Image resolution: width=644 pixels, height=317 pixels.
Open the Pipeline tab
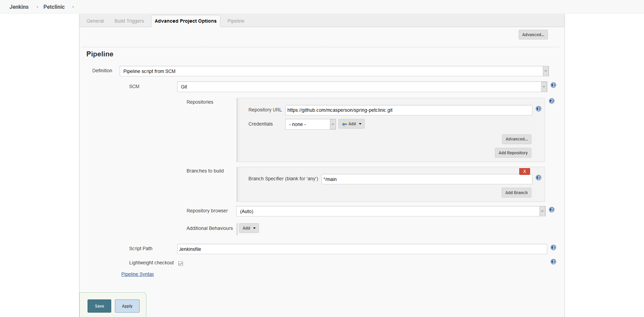tap(236, 21)
